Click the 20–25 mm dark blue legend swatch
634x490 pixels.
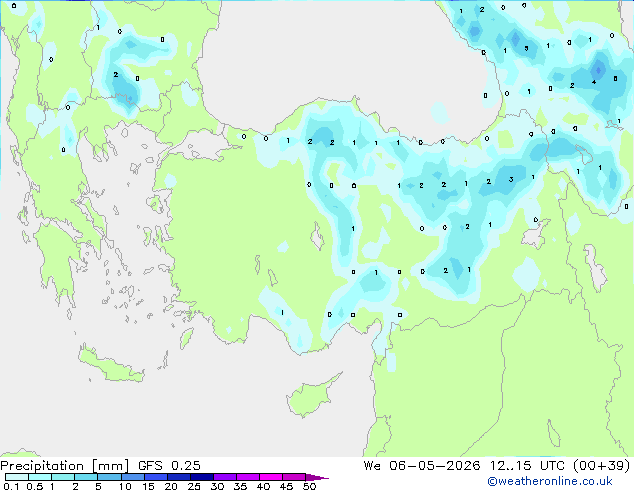178,477
